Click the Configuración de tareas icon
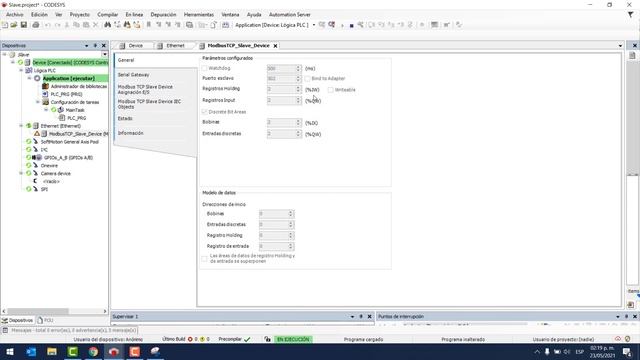This screenshot has height=360, width=640. pyautogui.click(x=45, y=102)
